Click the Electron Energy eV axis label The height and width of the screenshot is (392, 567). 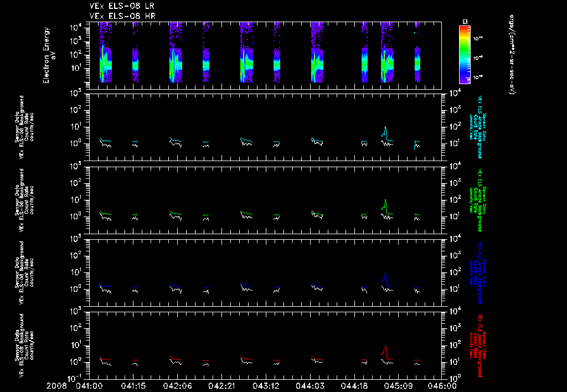(49, 55)
